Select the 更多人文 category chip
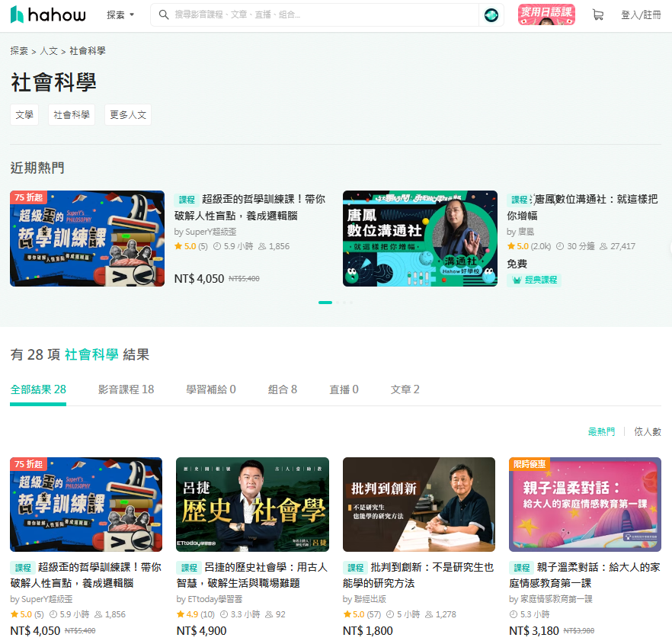The width and height of the screenshot is (672, 644). click(x=128, y=115)
